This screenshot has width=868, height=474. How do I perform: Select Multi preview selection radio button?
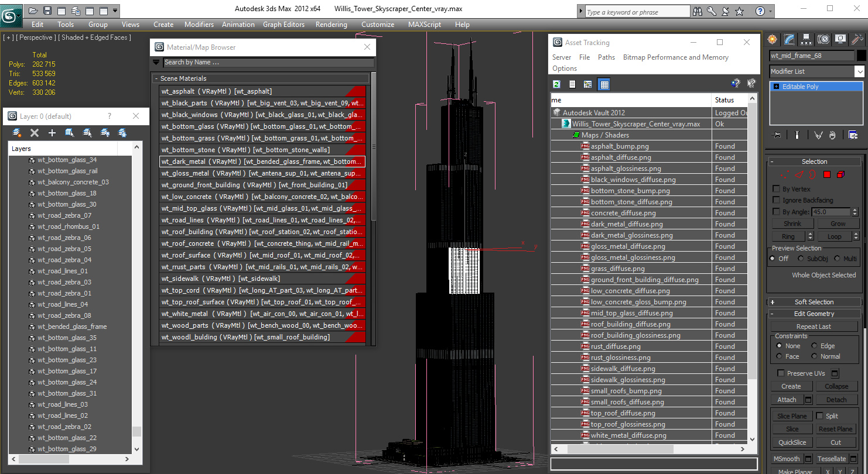coord(836,259)
